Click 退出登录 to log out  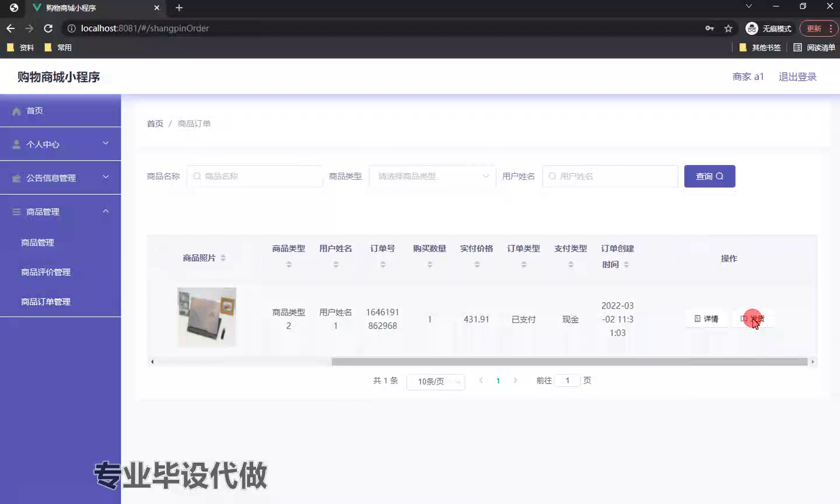click(x=797, y=76)
